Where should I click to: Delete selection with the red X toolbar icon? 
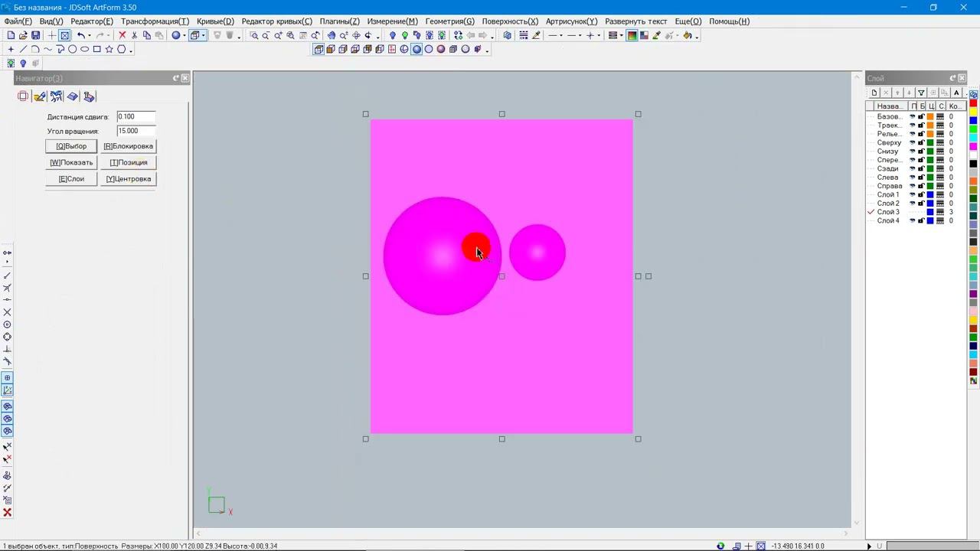(x=122, y=35)
